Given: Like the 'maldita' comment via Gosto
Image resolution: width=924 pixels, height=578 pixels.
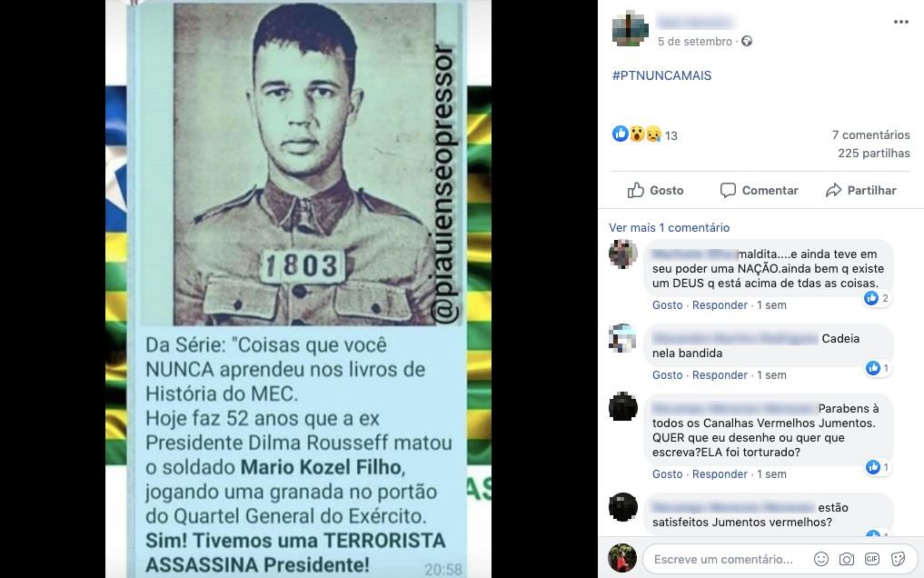Looking at the screenshot, I should (x=667, y=305).
